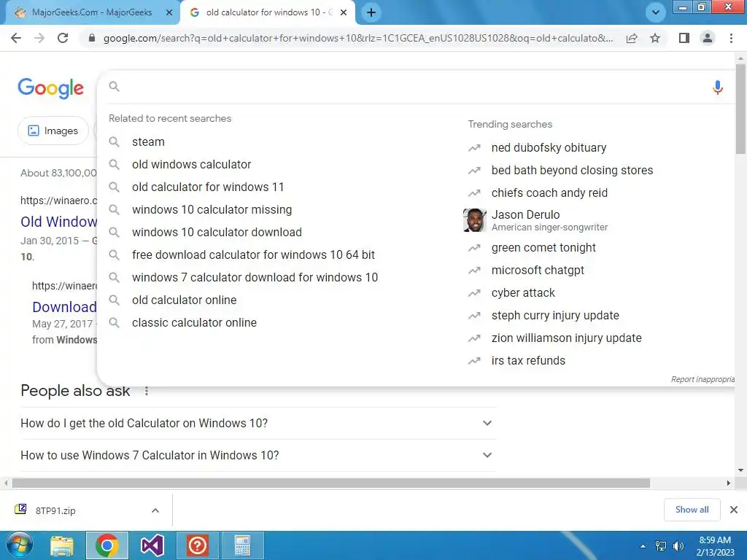Select 'windows 10 calculator missing' suggestion

[x=212, y=209]
